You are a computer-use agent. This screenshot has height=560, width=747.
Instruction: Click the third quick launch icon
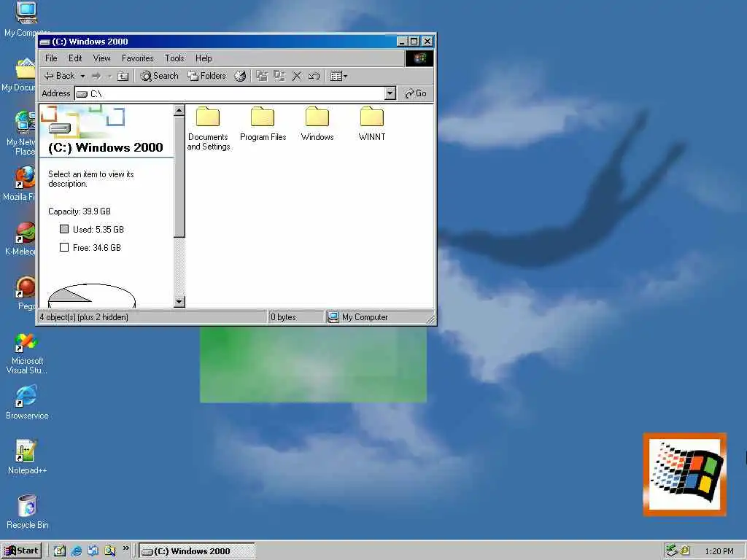[x=93, y=551]
